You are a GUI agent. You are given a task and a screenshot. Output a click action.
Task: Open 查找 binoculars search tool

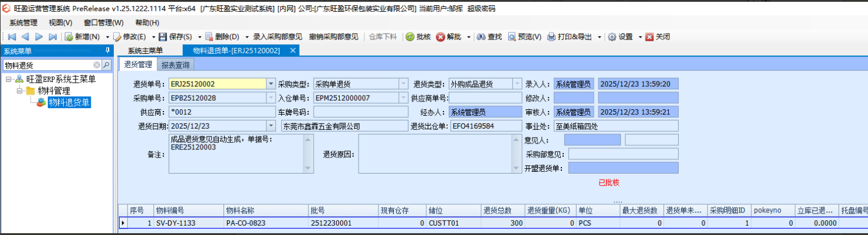tap(481, 37)
